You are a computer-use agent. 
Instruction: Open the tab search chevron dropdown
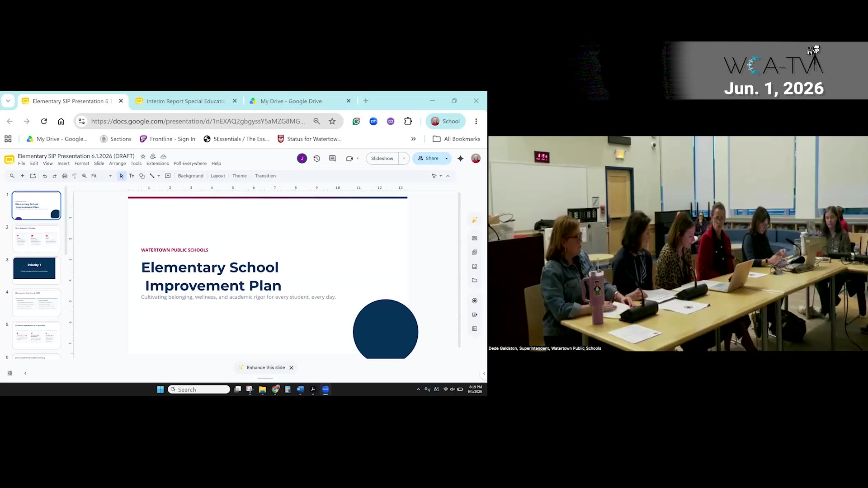(8, 101)
